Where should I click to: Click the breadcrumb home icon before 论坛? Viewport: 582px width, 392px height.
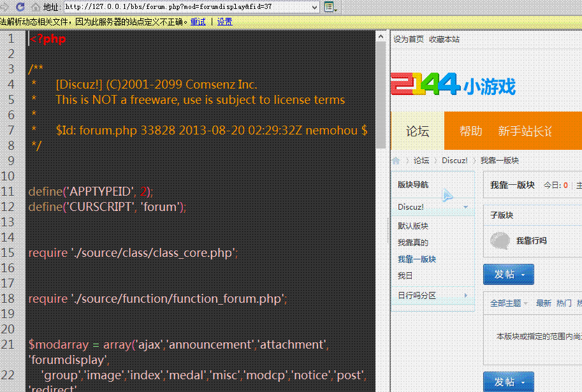click(396, 161)
